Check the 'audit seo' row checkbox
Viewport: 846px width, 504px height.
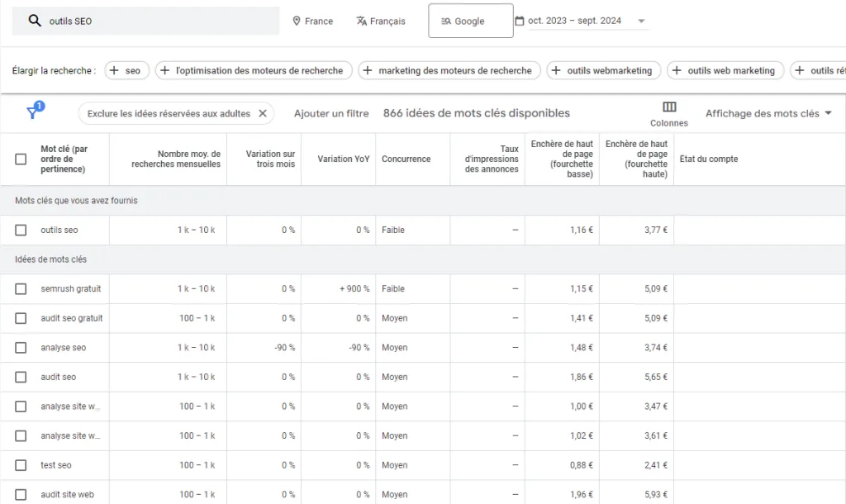pos(21,377)
